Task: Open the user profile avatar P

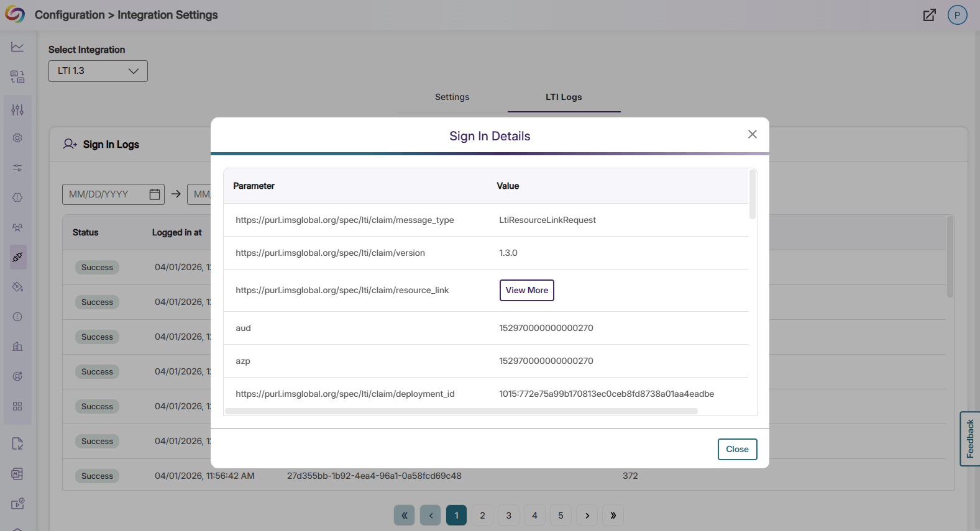Action: point(957,15)
